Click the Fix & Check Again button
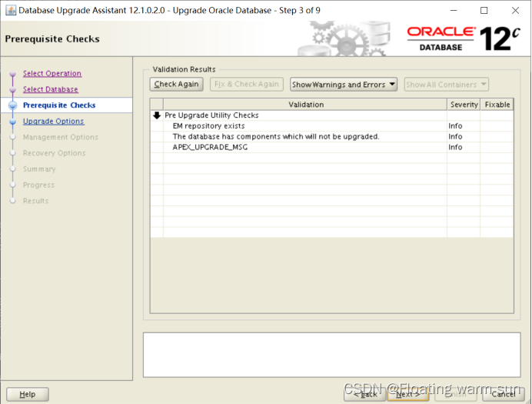The image size is (532, 404). pos(247,84)
